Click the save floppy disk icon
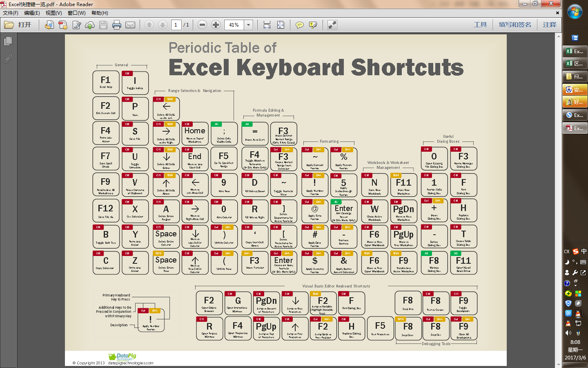The width and height of the screenshot is (588, 368). coord(103,25)
